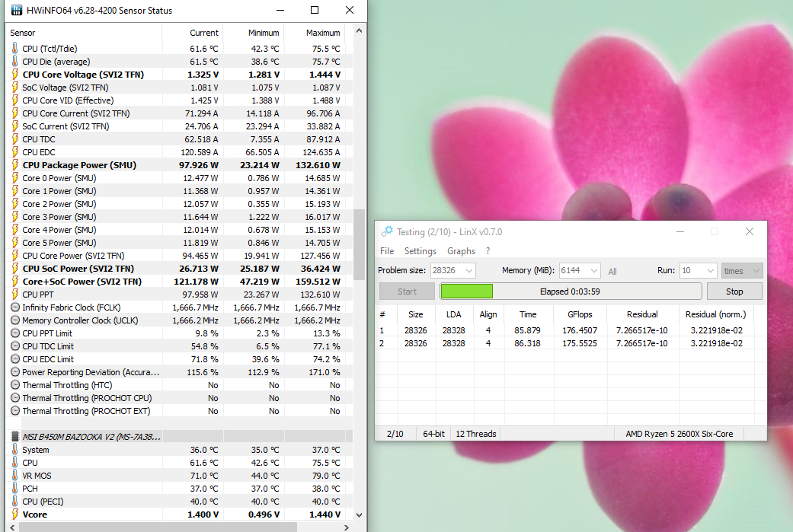Click the 64-bit status bar entry

click(x=434, y=434)
